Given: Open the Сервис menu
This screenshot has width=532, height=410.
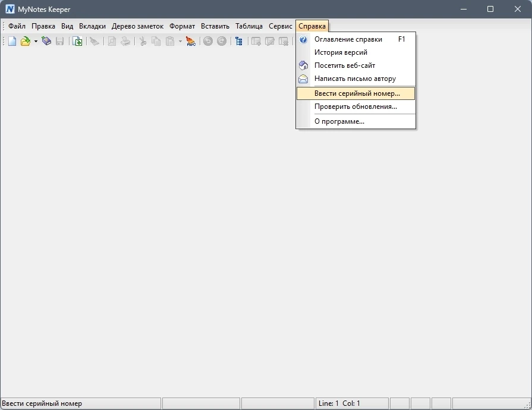Looking at the screenshot, I should pos(280,26).
